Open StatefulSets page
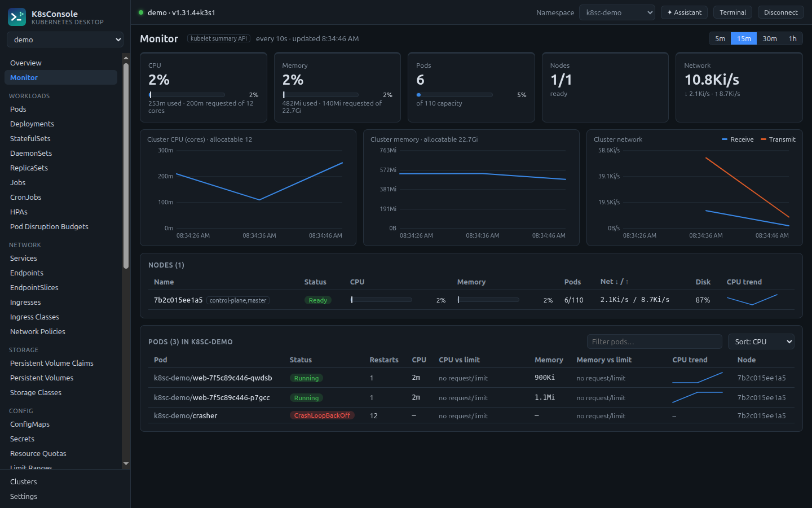The height and width of the screenshot is (508, 812). pyautogui.click(x=61, y=138)
